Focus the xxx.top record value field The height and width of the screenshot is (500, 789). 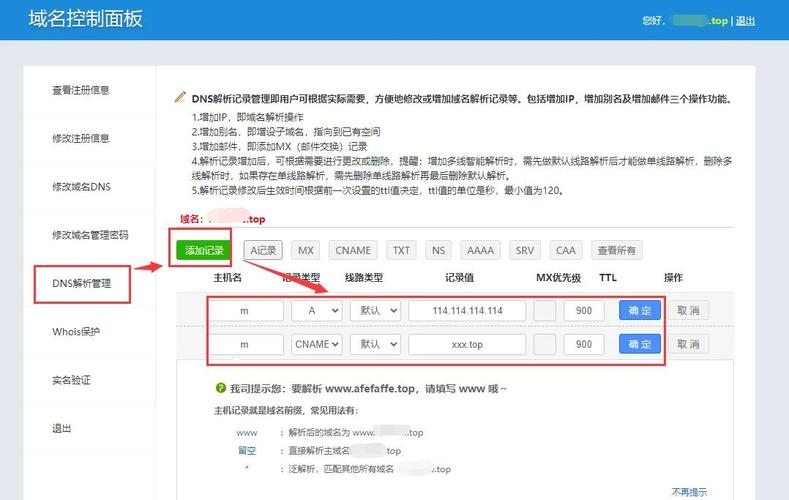pos(467,344)
